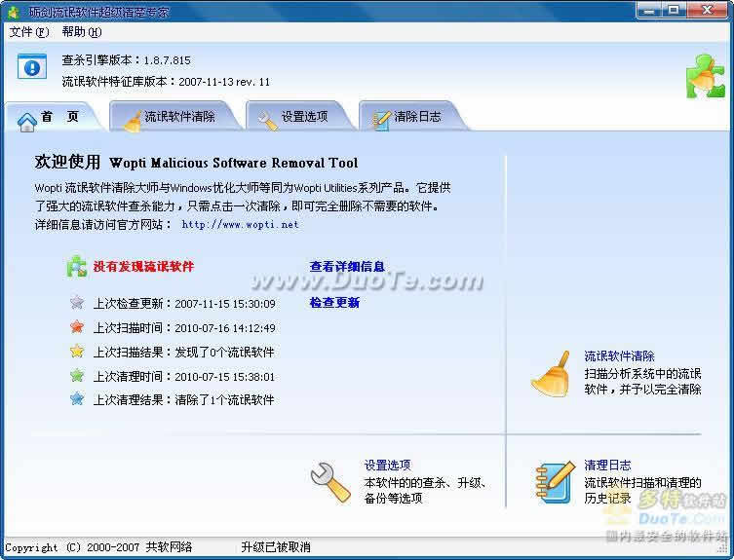Viewport: 734px width, 560px height.
Task: Click the green star beside 上次清理时间
Action: click(77, 375)
